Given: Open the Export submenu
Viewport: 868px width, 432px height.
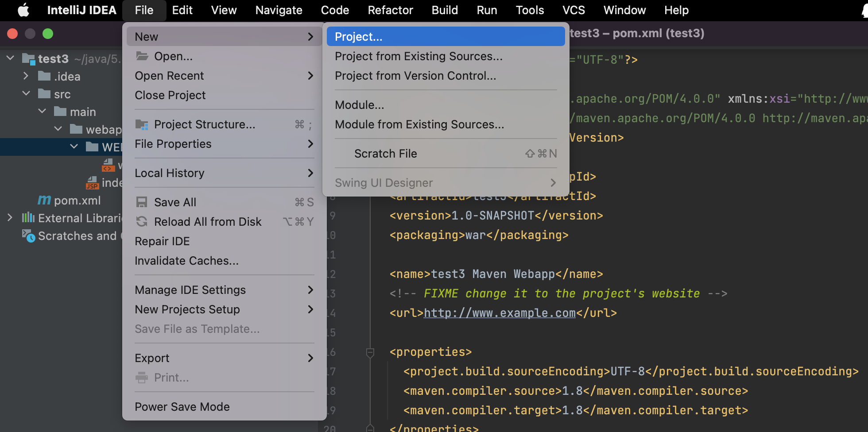Looking at the screenshot, I should click(x=224, y=358).
